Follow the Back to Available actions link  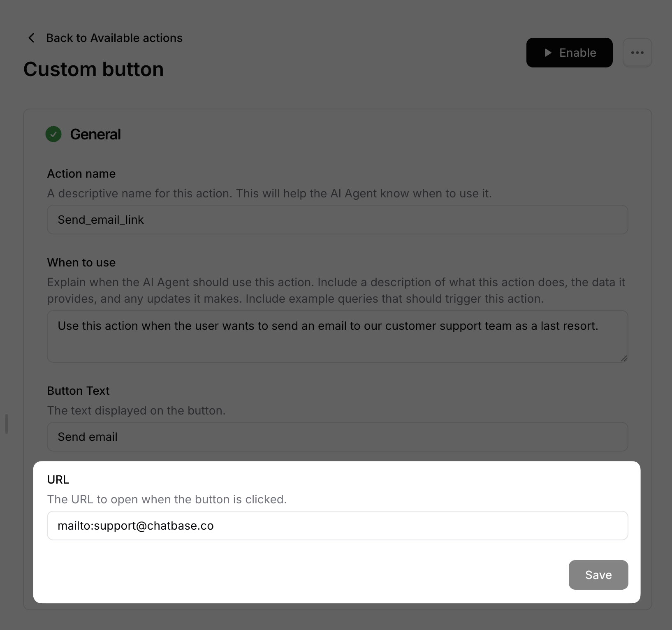[x=114, y=38]
